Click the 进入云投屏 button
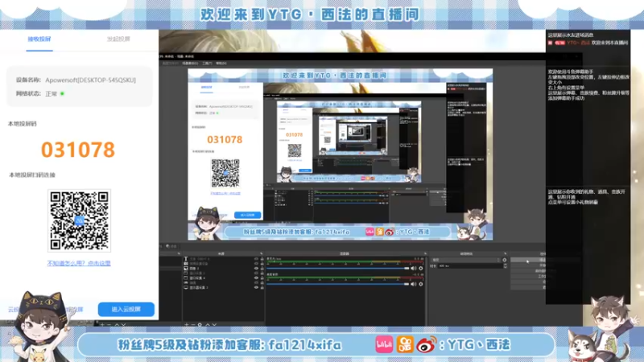 [126, 309]
